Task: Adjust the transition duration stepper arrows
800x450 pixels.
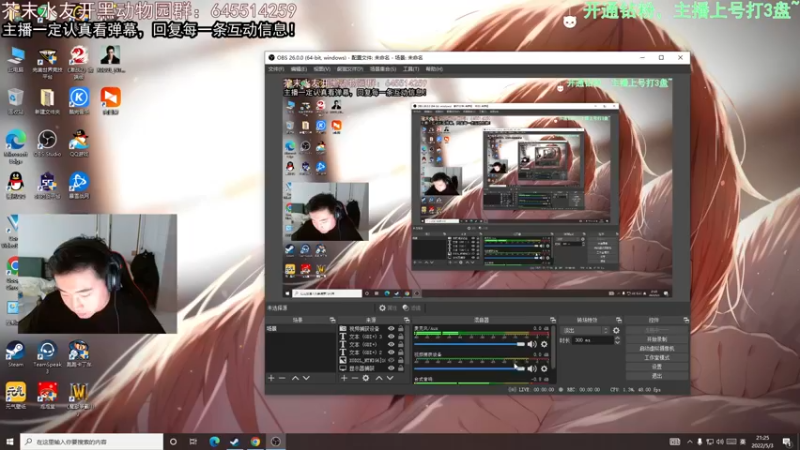Action: pyautogui.click(x=617, y=340)
